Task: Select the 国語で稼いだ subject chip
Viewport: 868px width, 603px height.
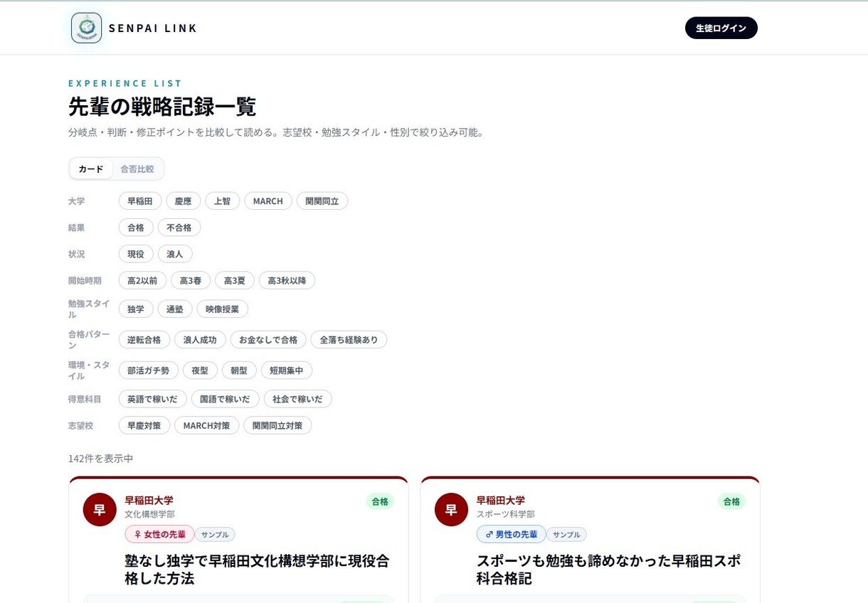Action: [226, 399]
